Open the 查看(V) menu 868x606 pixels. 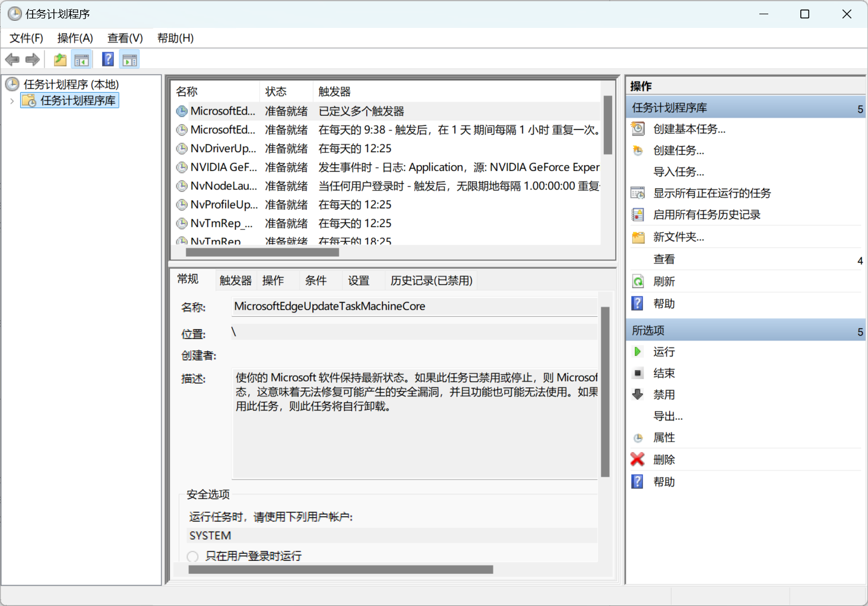(125, 38)
